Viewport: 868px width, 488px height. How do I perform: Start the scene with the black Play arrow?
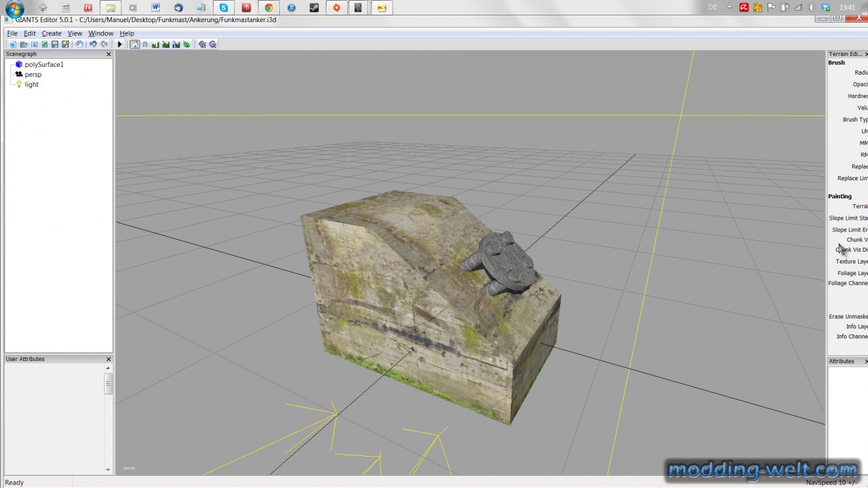pos(120,45)
